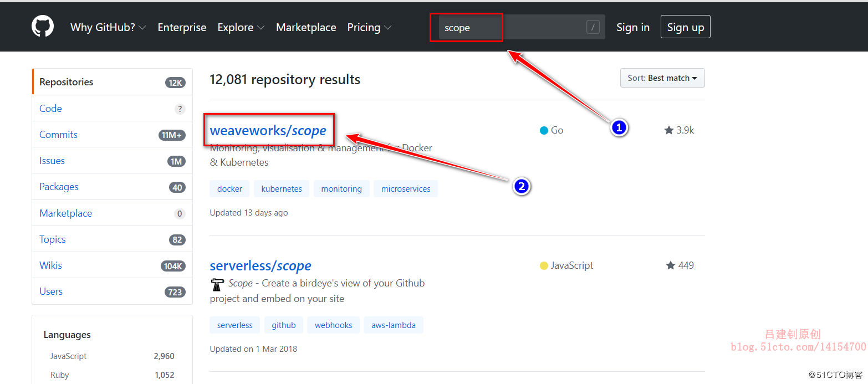Open the Sort: Best match dropdown

point(662,78)
